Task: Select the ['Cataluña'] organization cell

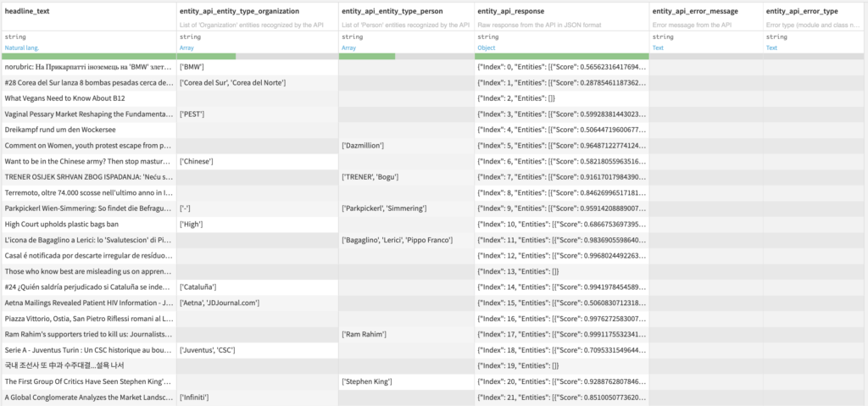Action: tap(257, 287)
